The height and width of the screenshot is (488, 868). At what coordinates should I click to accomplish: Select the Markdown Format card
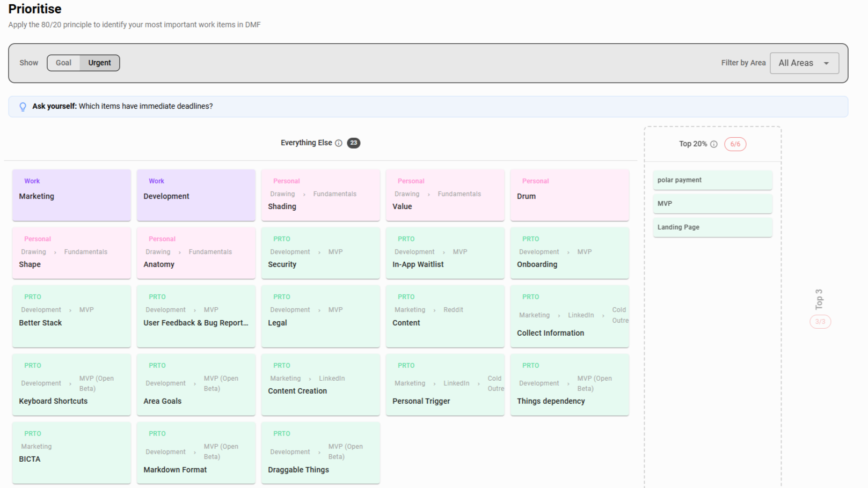196,453
